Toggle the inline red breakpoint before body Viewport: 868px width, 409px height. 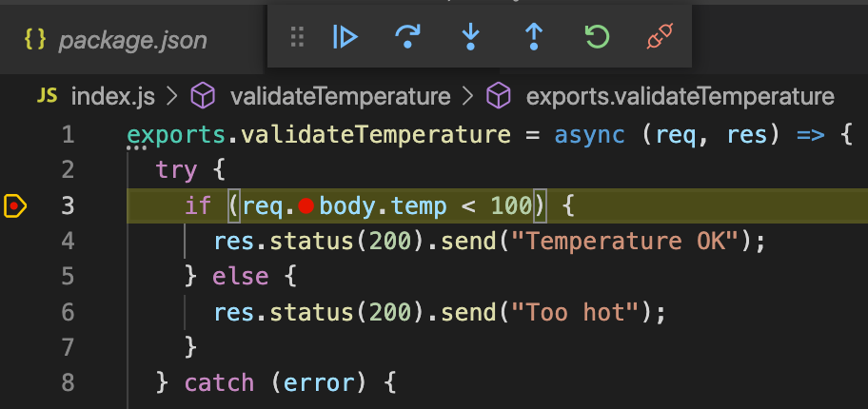tap(306, 205)
